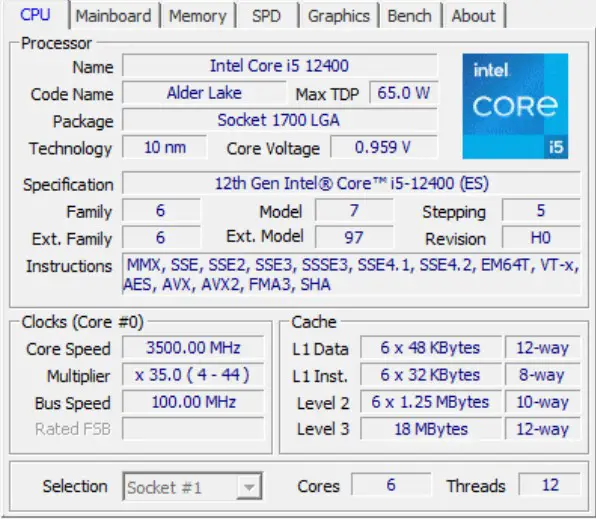Open the SPD tab

click(266, 16)
